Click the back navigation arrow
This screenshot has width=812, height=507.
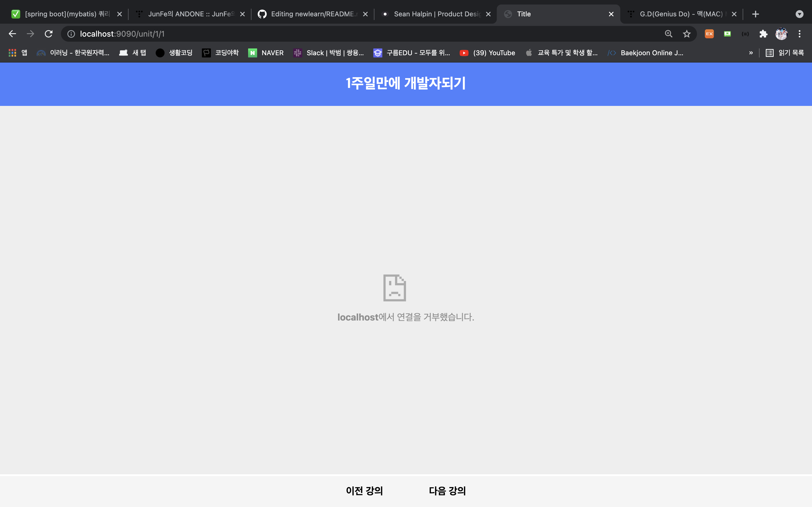click(x=12, y=34)
